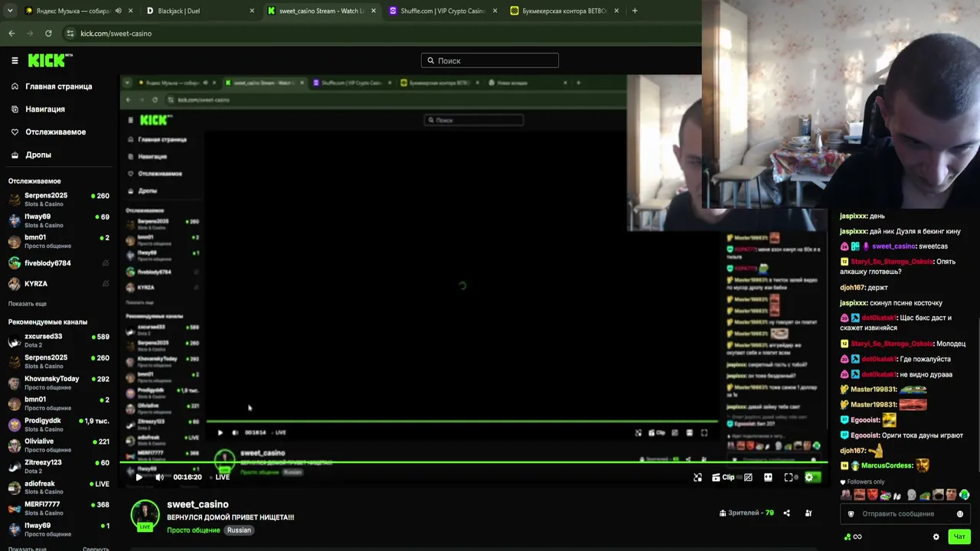980x551 pixels.
Task: Close the Blackjack | Duel tab
Action: tap(253, 11)
